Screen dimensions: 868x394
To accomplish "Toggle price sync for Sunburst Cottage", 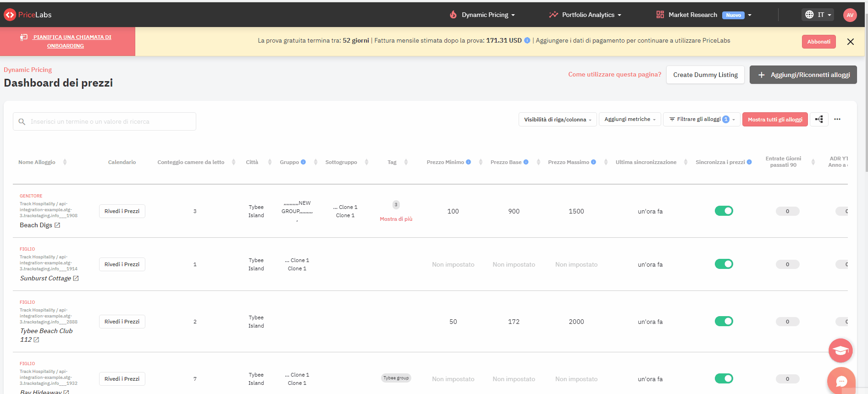I will point(724,264).
